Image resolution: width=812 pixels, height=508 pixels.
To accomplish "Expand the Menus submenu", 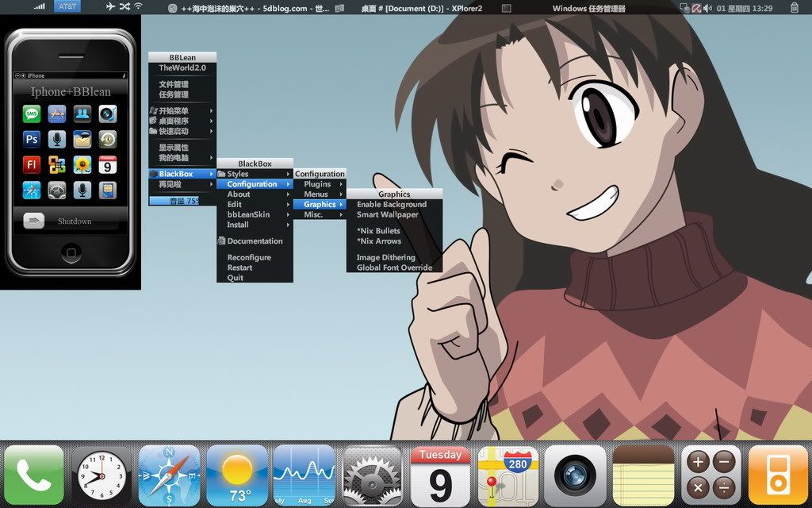I will pyautogui.click(x=320, y=194).
